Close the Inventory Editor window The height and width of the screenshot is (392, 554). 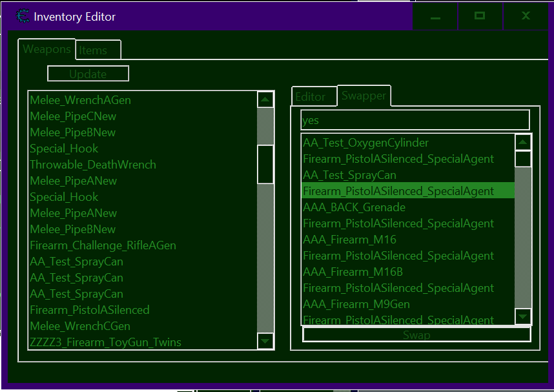526,16
